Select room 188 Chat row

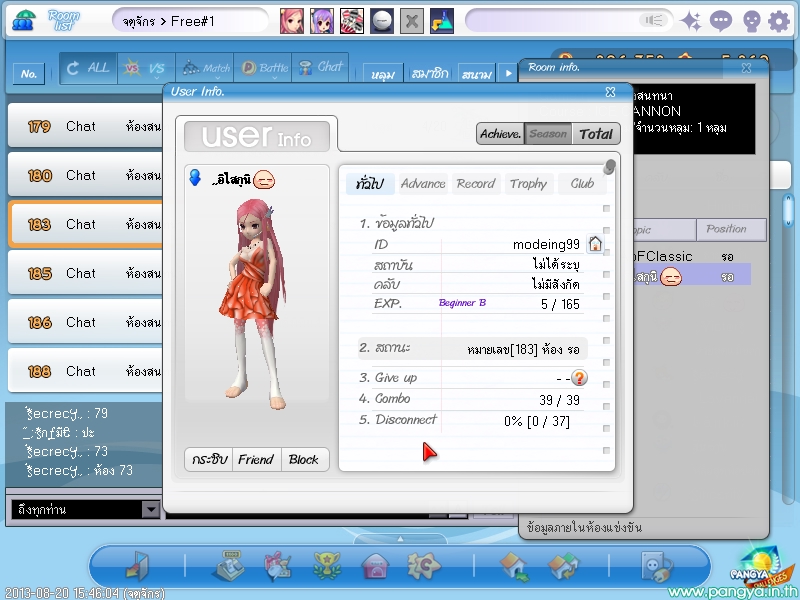[85, 371]
